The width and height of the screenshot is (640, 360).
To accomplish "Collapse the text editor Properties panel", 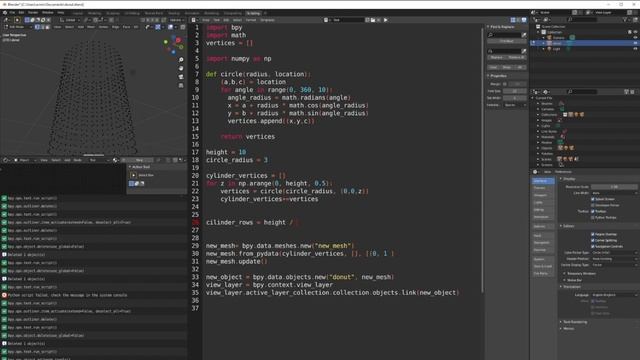I will click(497, 76).
